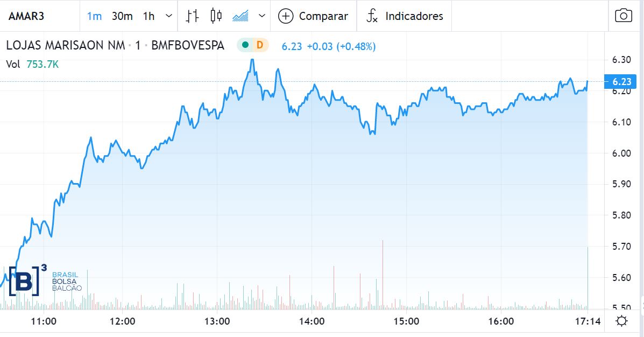Click the B3 Brasil Bolsa Balcão logo

coord(45,280)
